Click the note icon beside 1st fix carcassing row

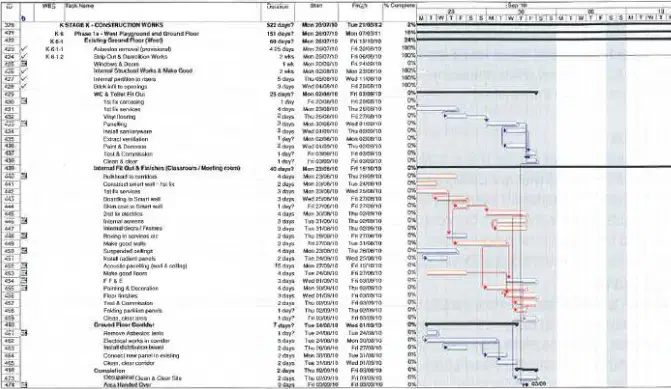24,101
